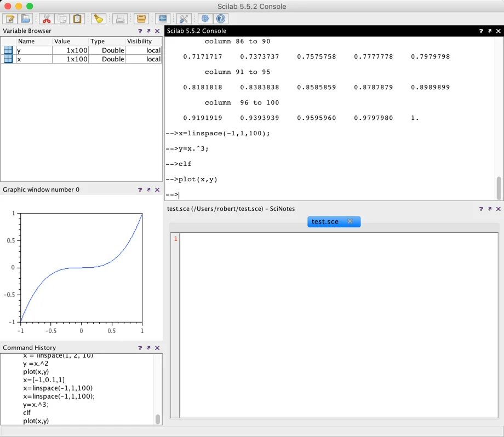Open Scilab preferences tools icon
The width and height of the screenshot is (504, 437).
(184, 19)
